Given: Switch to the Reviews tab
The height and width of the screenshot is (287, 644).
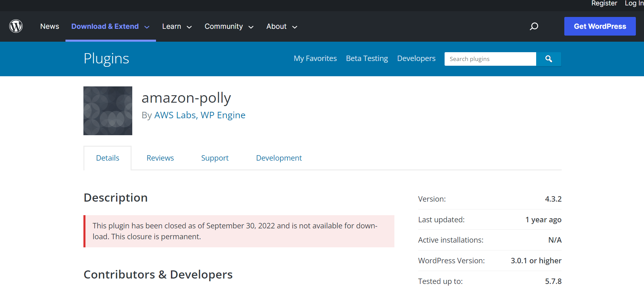Looking at the screenshot, I should [160, 158].
